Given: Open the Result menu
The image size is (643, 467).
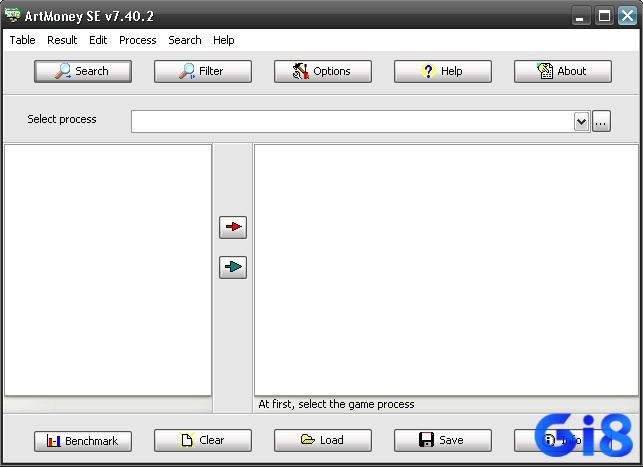Looking at the screenshot, I should click(x=62, y=40).
